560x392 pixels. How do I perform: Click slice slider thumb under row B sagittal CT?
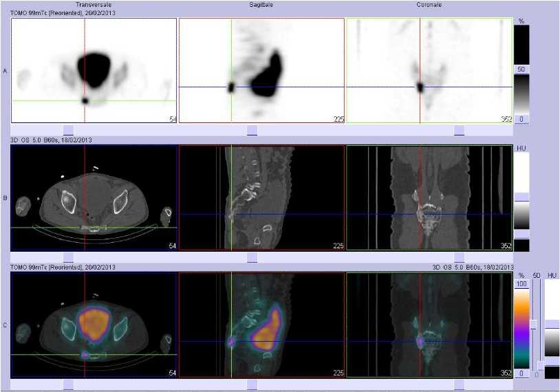tap(252, 257)
